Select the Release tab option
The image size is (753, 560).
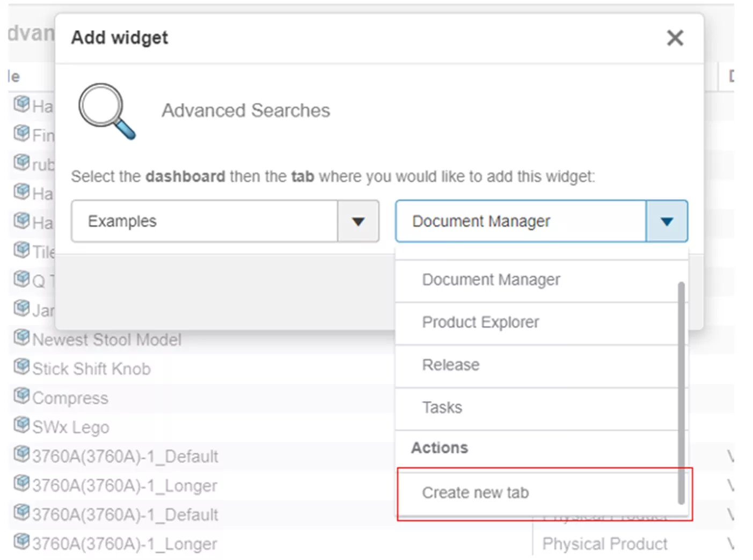(x=537, y=365)
